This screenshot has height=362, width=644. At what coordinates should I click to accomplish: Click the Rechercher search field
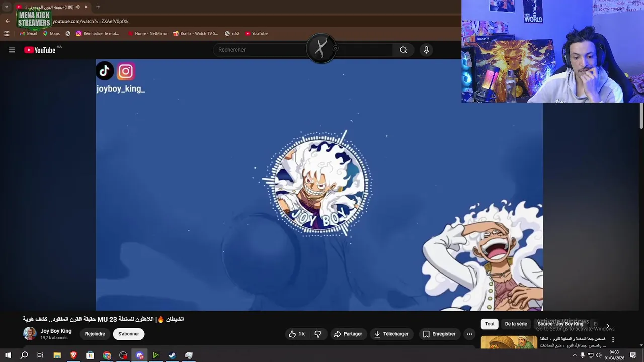point(303,50)
